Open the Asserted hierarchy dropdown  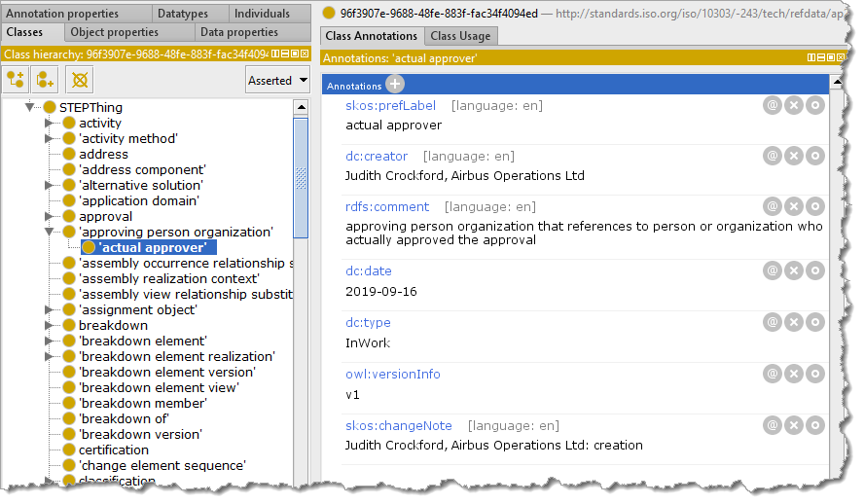(277, 81)
